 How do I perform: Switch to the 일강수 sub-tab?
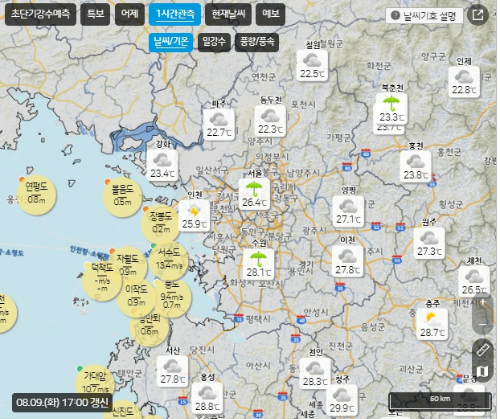pyautogui.click(x=214, y=42)
